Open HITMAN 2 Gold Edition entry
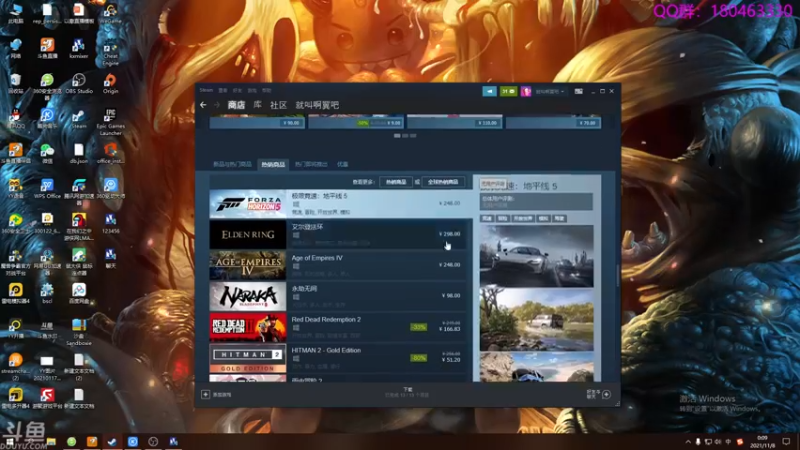 (340, 358)
